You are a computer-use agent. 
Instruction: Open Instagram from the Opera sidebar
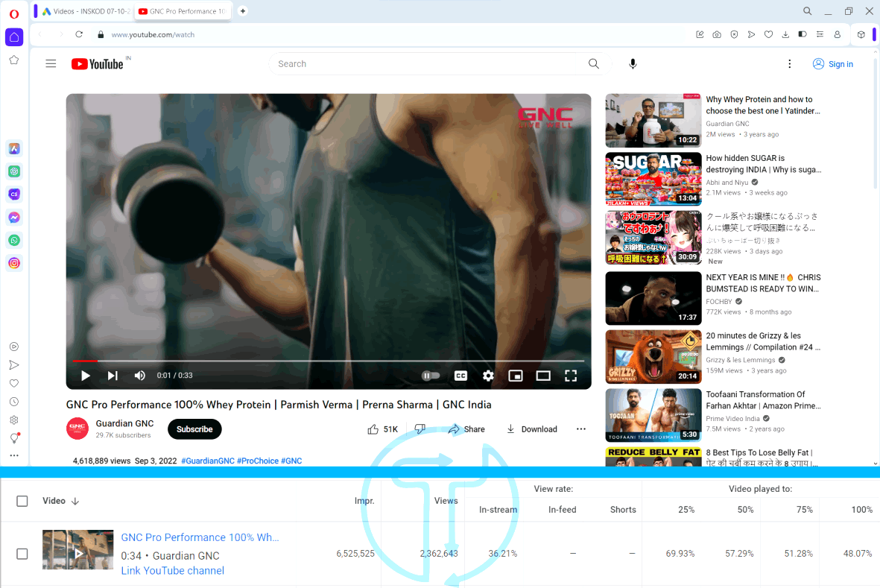tap(14, 263)
